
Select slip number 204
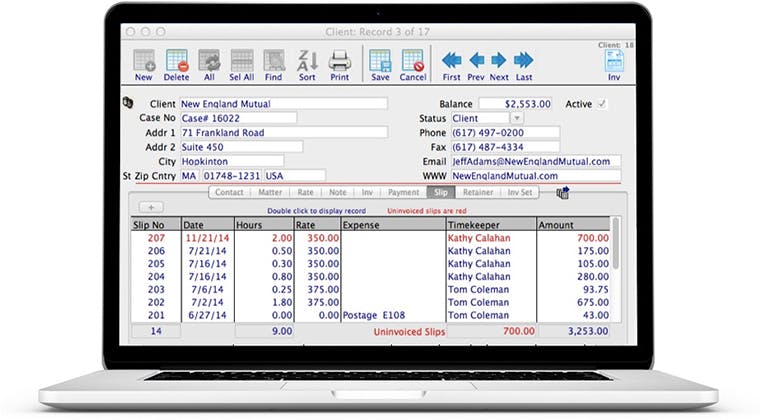pos(156,277)
